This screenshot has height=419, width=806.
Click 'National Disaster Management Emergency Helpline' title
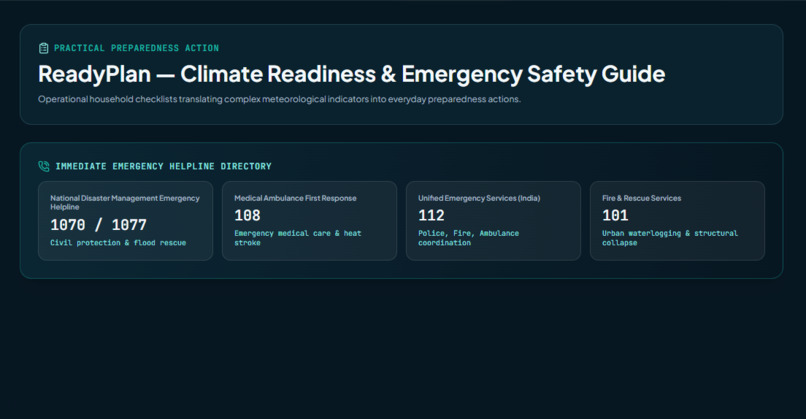125,203
